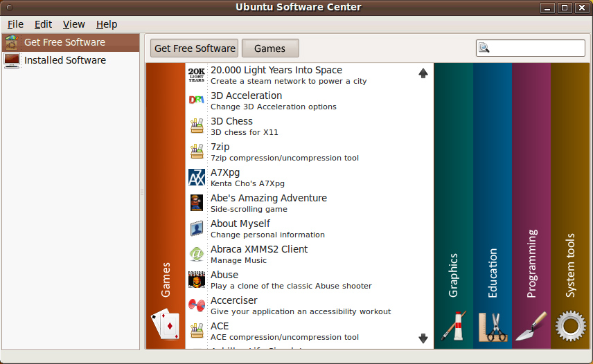Select the "3D Chess" entry title

coord(231,122)
